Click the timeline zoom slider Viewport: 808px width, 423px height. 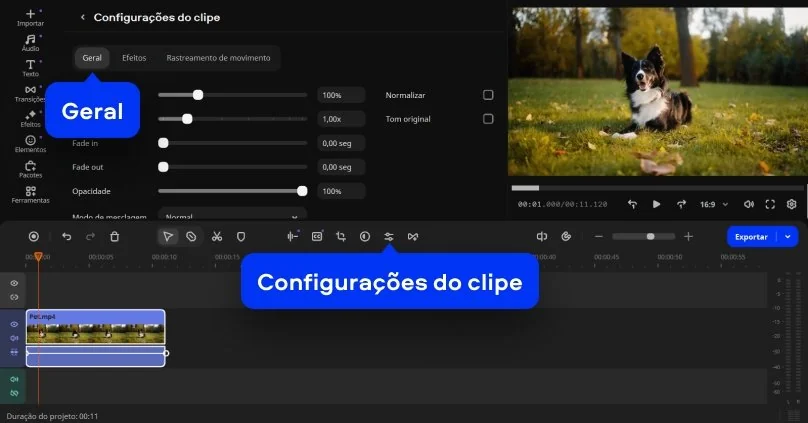tap(643, 236)
